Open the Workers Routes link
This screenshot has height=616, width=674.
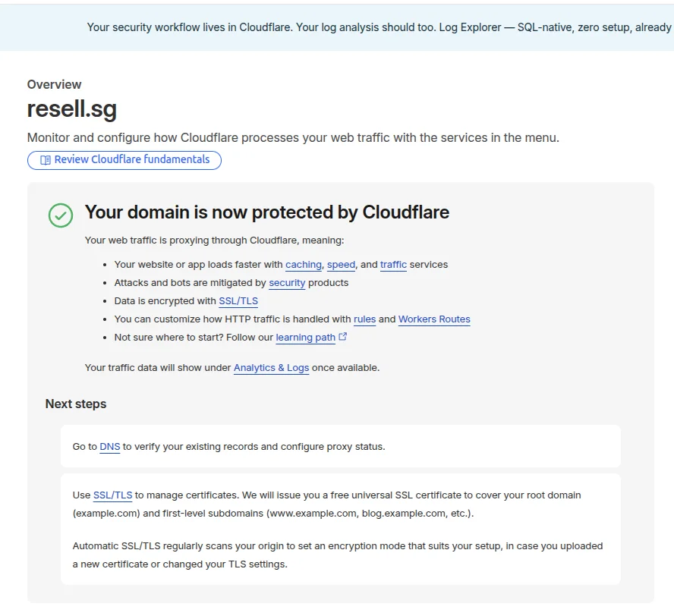pos(433,319)
